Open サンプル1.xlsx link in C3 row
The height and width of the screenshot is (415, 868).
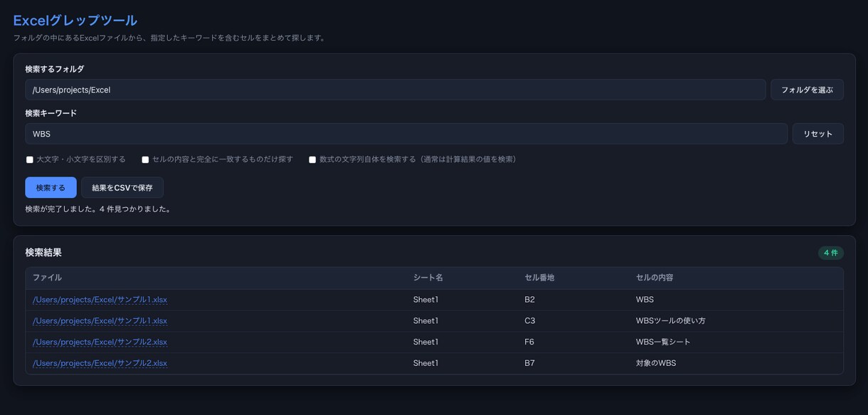100,321
